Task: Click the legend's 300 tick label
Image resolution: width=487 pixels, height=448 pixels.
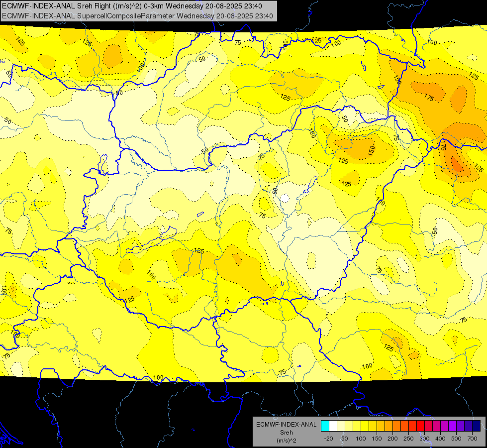Action: [x=425, y=439]
